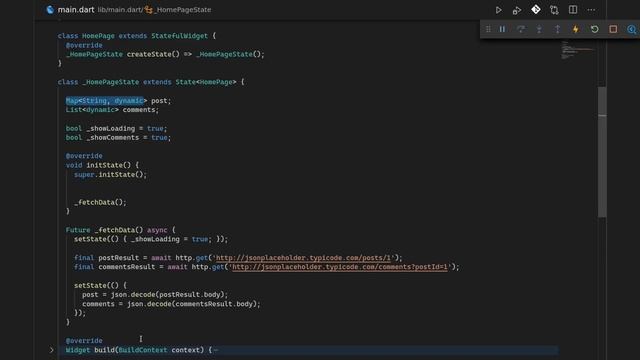Click the run and debug icon

(517, 10)
